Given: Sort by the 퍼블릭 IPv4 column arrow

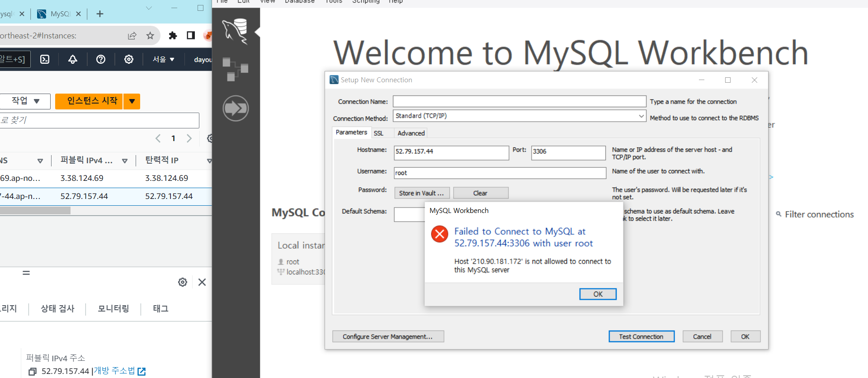Looking at the screenshot, I should [x=125, y=161].
